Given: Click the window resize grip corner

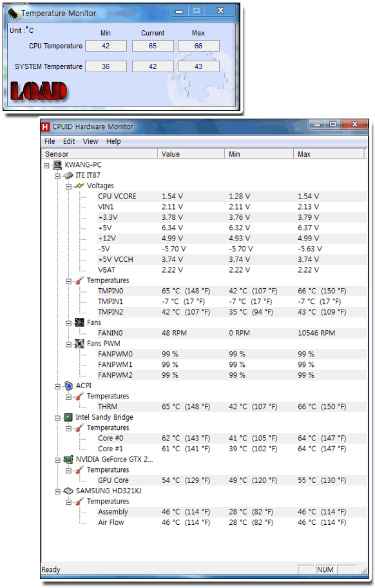Looking at the screenshot, I should [x=364, y=571].
